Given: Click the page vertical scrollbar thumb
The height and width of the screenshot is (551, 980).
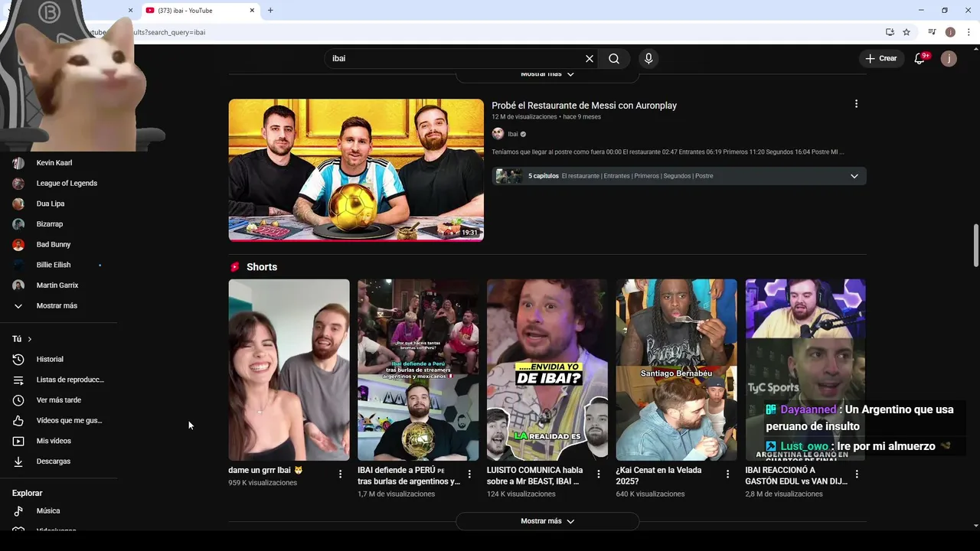Looking at the screenshot, I should [x=975, y=246].
